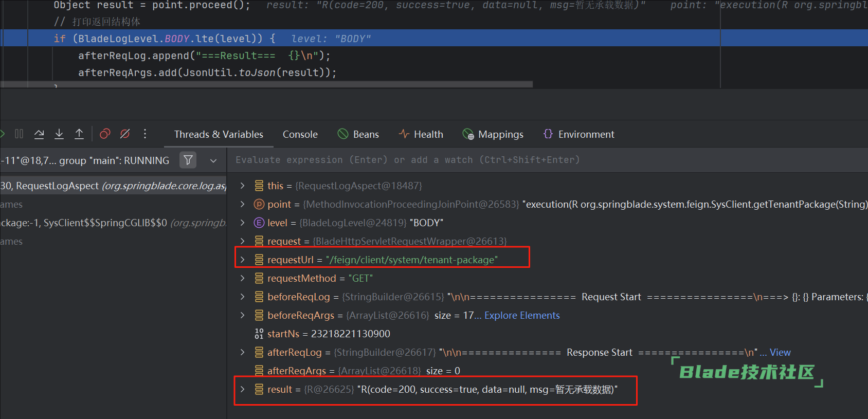This screenshot has height=419, width=868.
Task: Open View Breakpoints red circles icon
Action: (105, 134)
